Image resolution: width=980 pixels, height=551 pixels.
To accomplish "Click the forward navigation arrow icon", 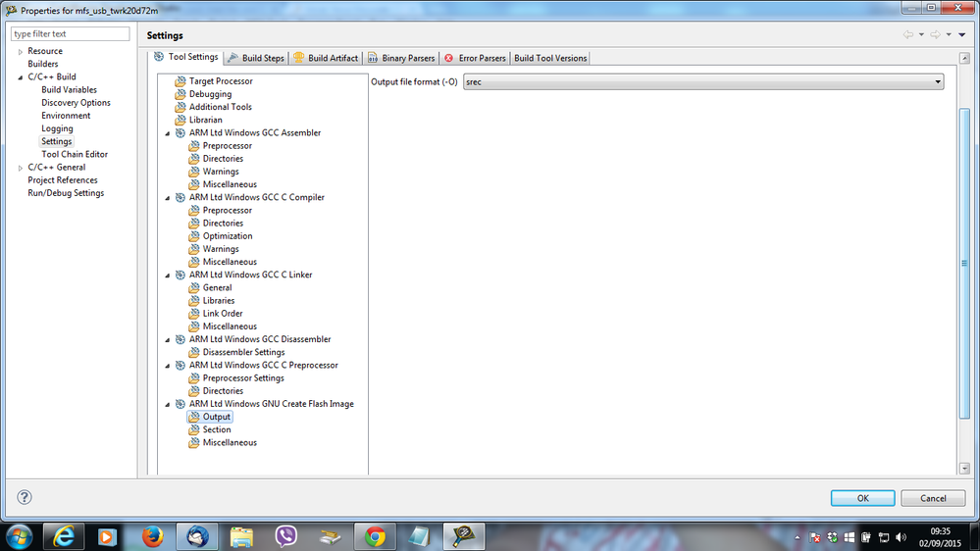I will pos(935,35).
